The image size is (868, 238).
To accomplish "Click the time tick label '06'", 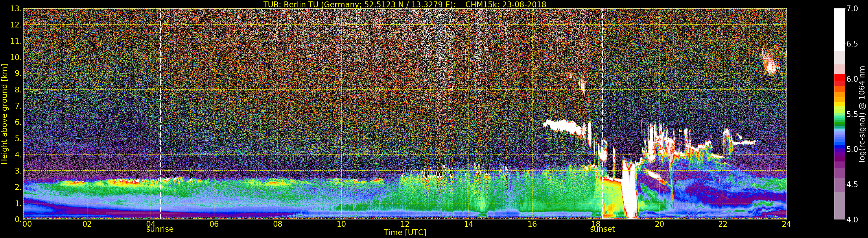I will 214,224.
